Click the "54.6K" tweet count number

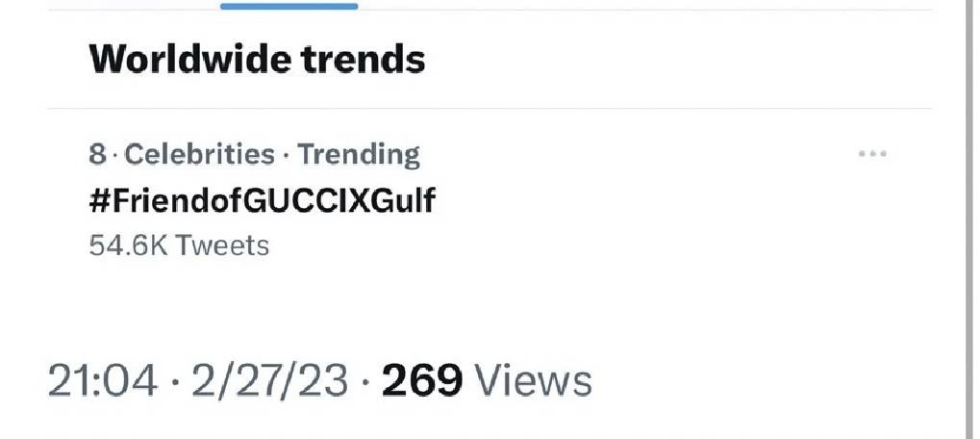[x=129, y=245]
